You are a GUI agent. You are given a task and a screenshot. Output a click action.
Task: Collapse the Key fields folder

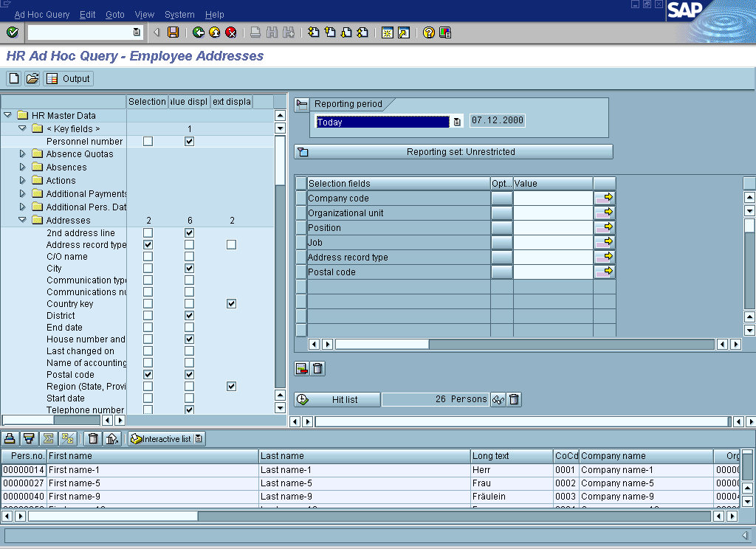[x=22, y=128]
